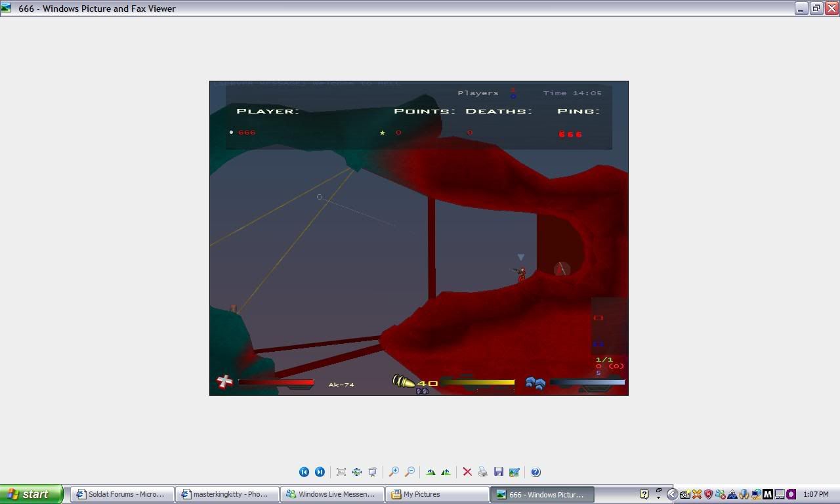Screen dimensions: 840x504
Task: Open the image for editing
Action: coord(514,472)
